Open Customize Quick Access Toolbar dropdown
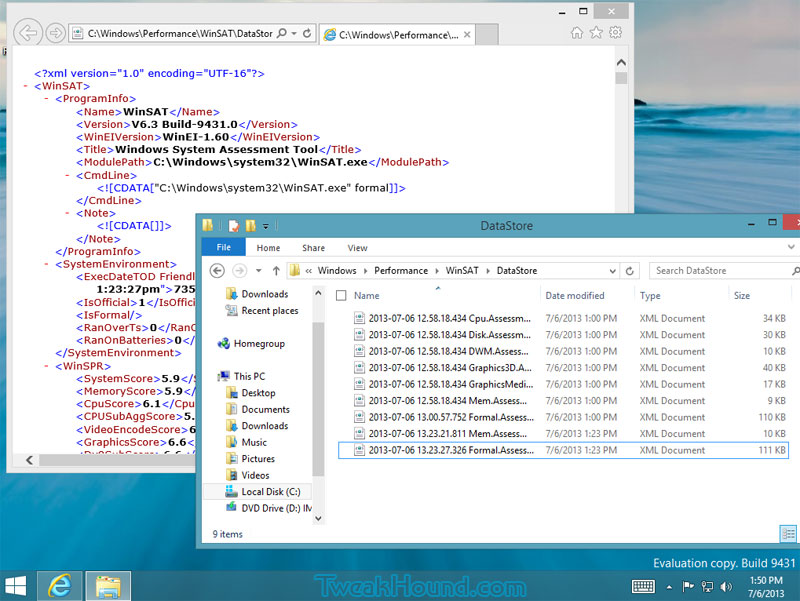The image size is (800, 601). tap(265, 226)
